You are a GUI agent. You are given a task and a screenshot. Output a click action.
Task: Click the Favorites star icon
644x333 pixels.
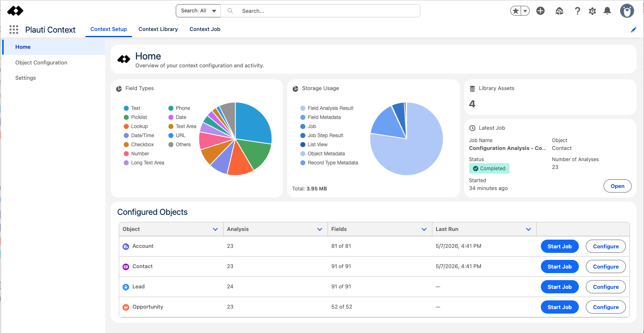tap(516, 11)
